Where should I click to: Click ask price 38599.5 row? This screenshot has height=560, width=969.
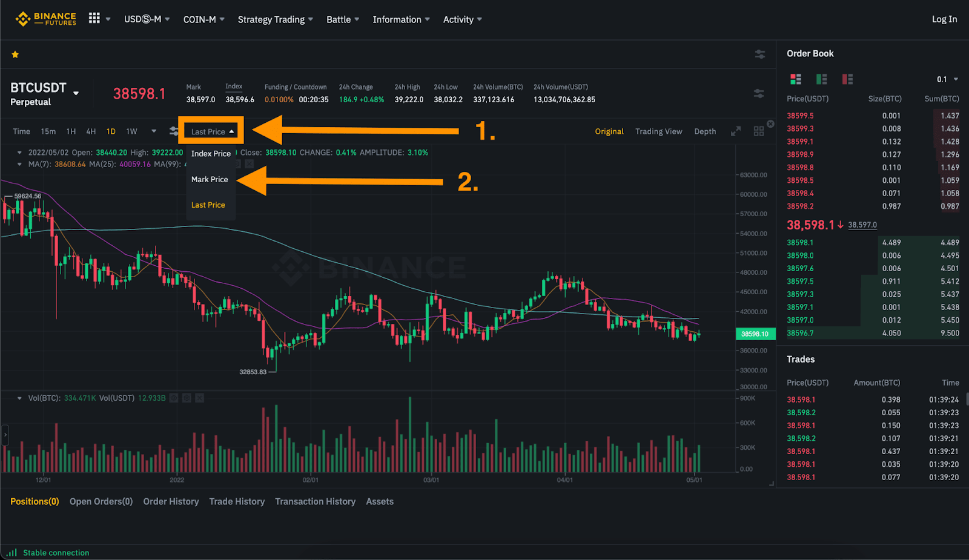coord(873,116)
